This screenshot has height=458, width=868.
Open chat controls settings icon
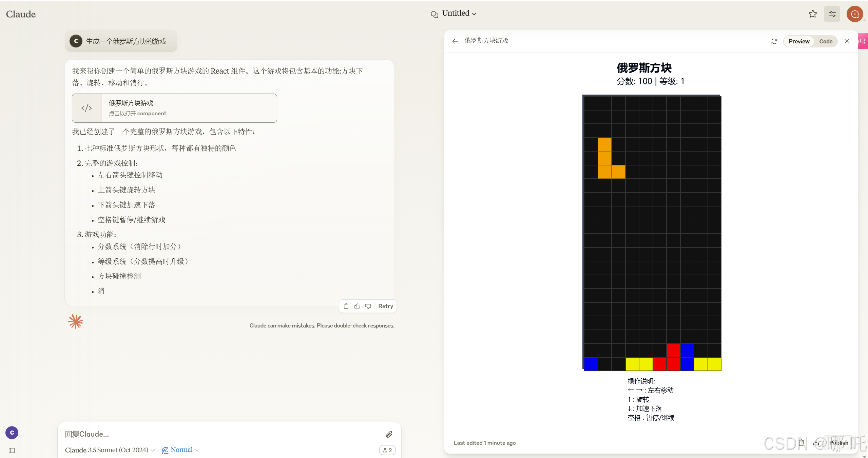point(832,14)
